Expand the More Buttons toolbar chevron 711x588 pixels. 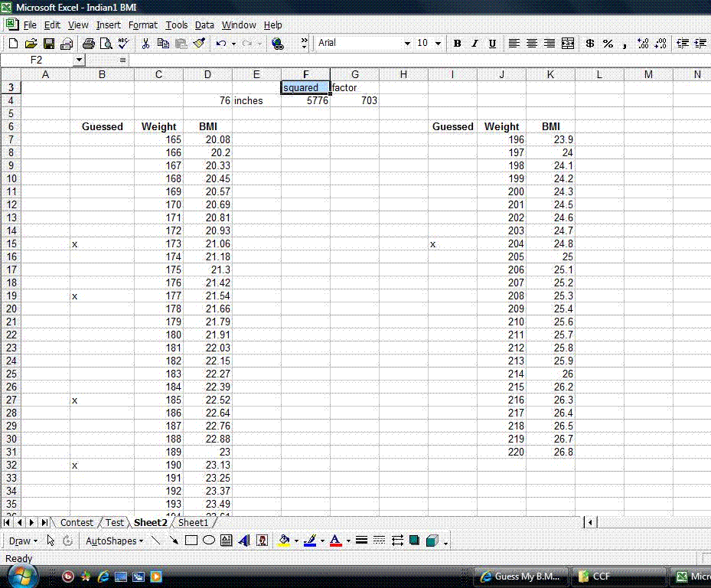[304, 44]
